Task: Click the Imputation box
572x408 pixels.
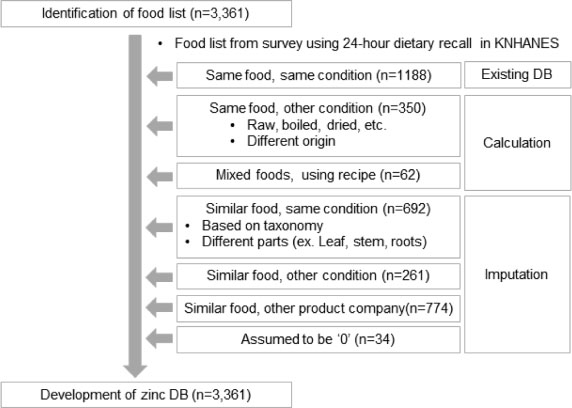Action: (x=517, y=274)
